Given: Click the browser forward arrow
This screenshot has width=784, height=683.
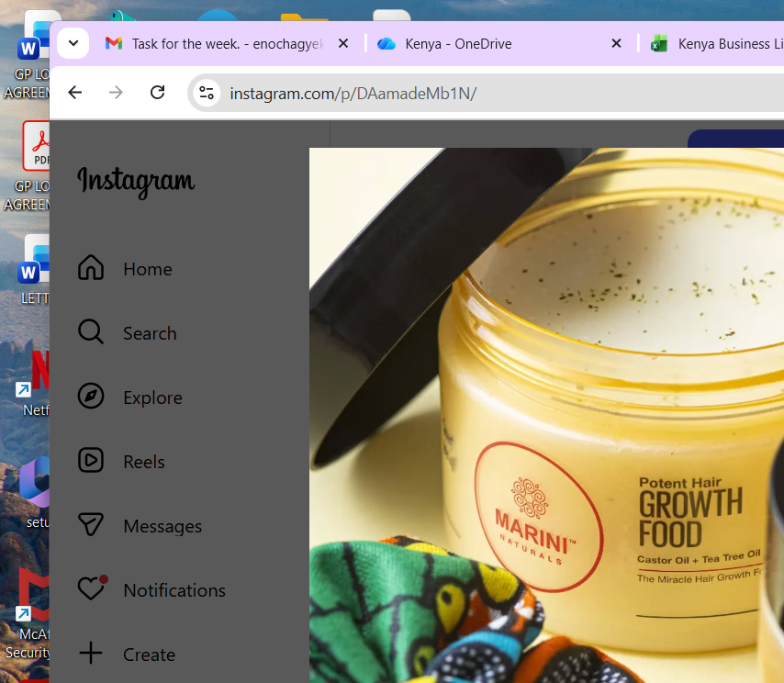Looking at the screenshot, I should (116, 93).
